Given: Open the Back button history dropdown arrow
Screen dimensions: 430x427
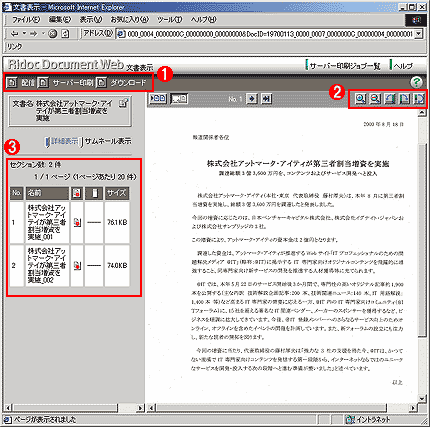Looking at the screenshot, I should (24, 33).
